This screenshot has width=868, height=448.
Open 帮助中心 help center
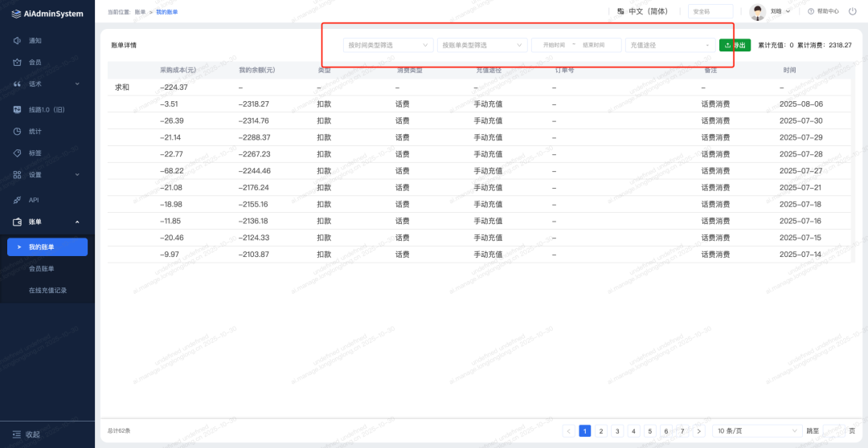tap(823, 11)
